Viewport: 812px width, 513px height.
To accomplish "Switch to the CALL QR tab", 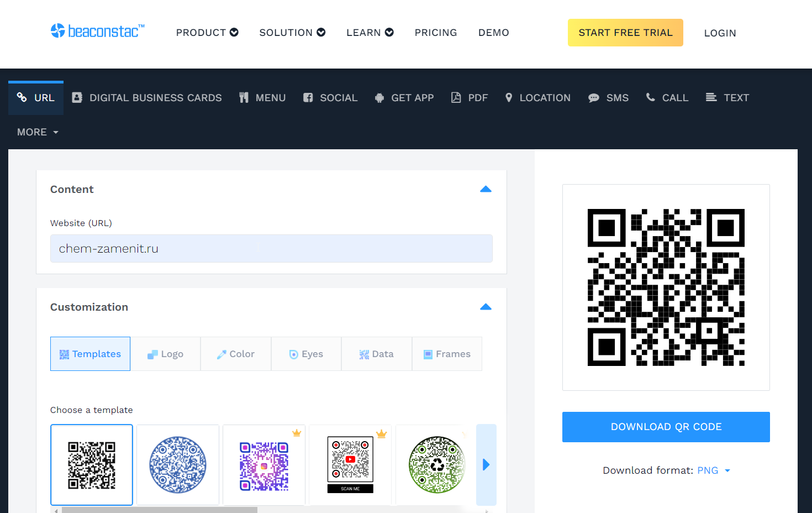I will click(x=667, y=98).
